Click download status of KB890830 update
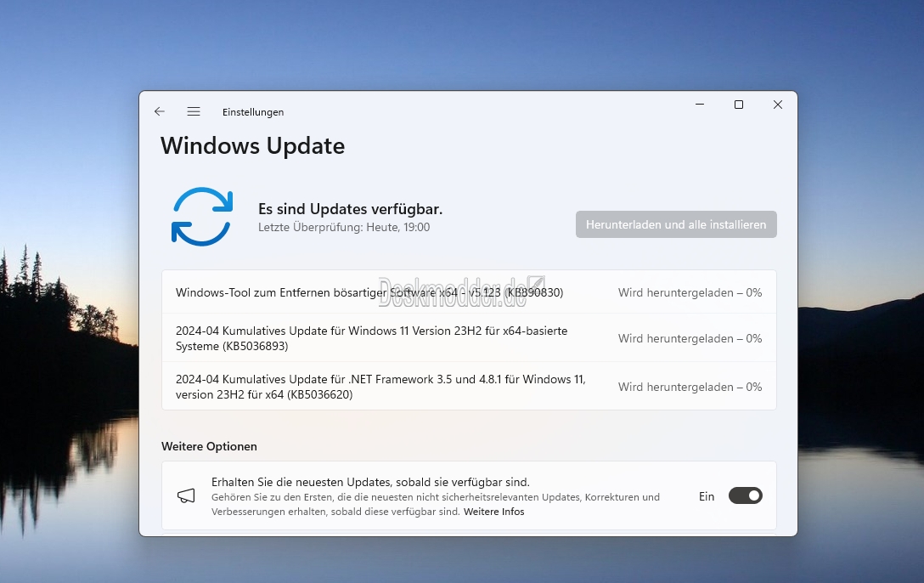Viewport: 924px width, 583px height. (x=690, y=292)
